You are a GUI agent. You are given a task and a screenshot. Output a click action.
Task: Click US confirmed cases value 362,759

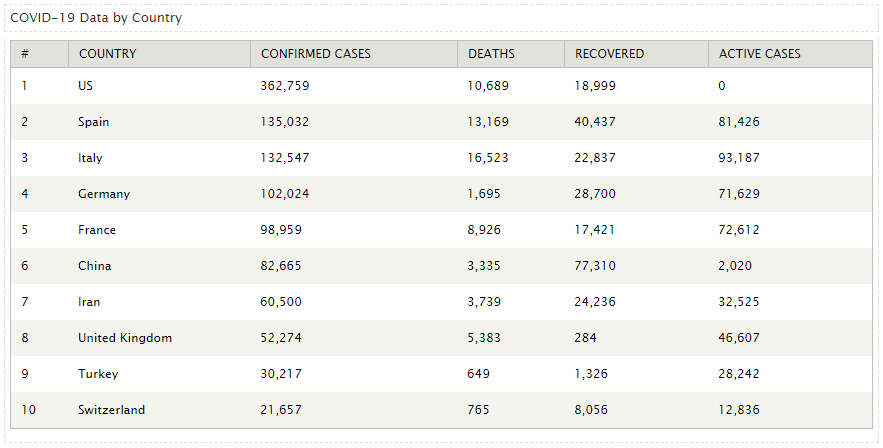click(x=285, y=86)
